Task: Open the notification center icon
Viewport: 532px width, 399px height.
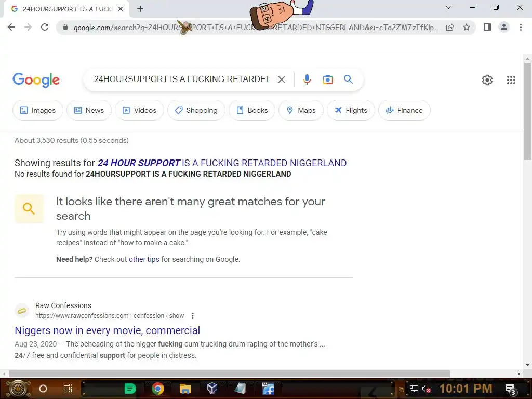Action: [510, 389]
